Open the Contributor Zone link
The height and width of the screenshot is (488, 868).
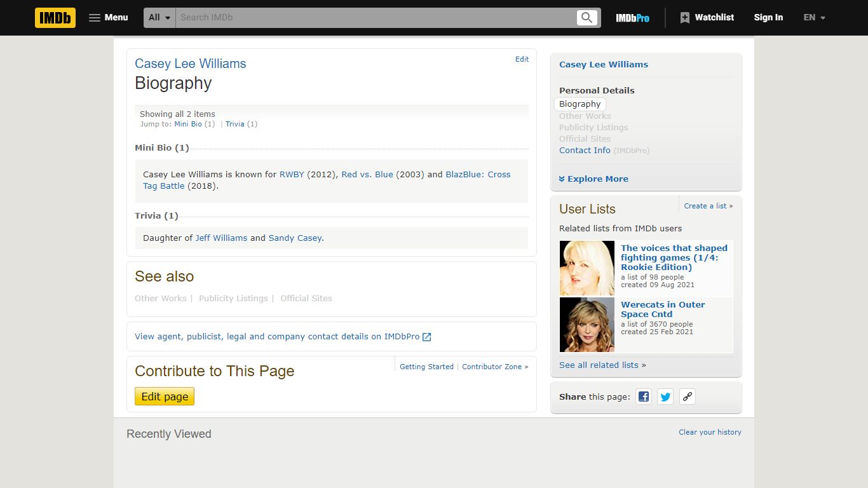(x=492, y=367)
